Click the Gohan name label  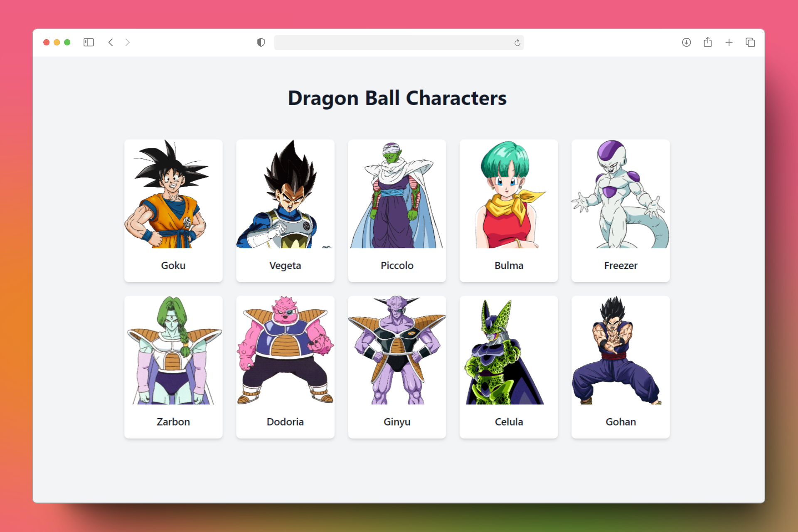coord(621,422)
